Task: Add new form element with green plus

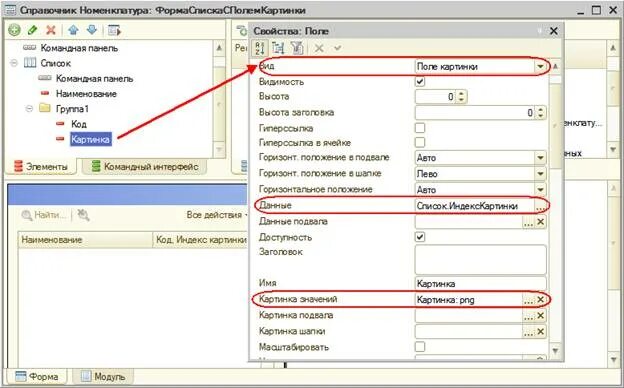Action: pos(14,30)
